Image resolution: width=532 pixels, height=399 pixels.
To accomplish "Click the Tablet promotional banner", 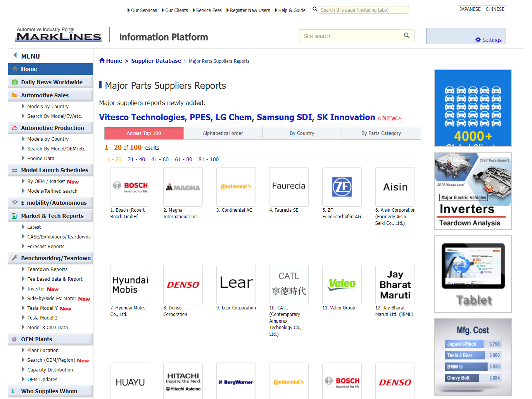I will (x=473, y=274).
